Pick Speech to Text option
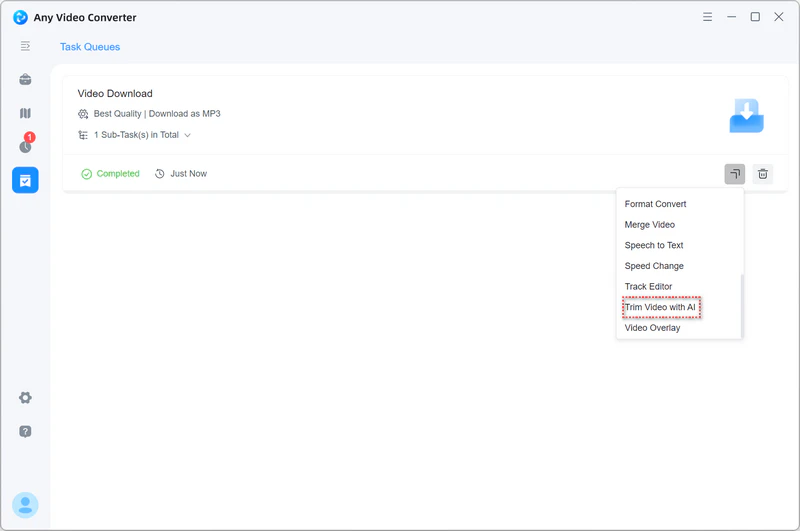Image resolution: width=800 pixels, height=531 pixels. point(654,246)
